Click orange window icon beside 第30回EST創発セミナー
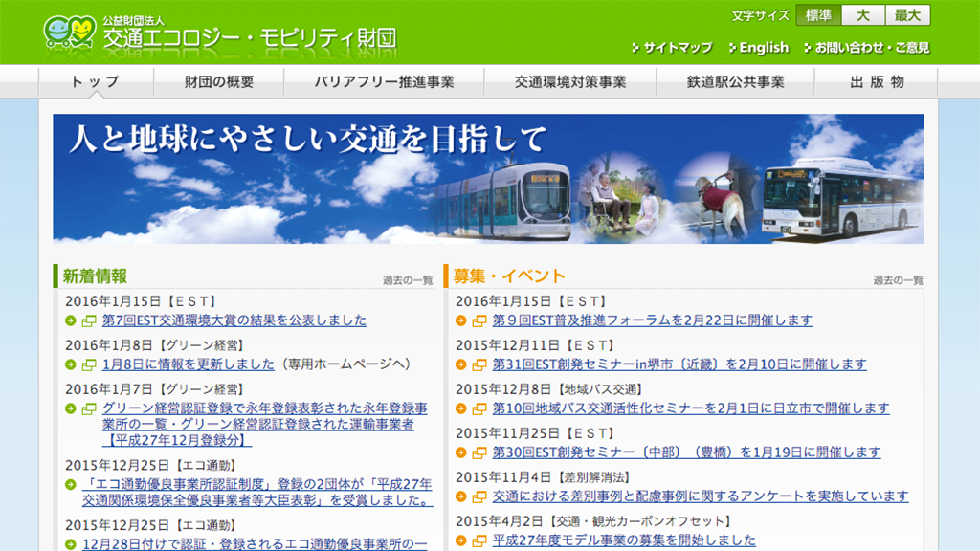The width and height of the screenshot is (980, 551). tap(479, 452)
